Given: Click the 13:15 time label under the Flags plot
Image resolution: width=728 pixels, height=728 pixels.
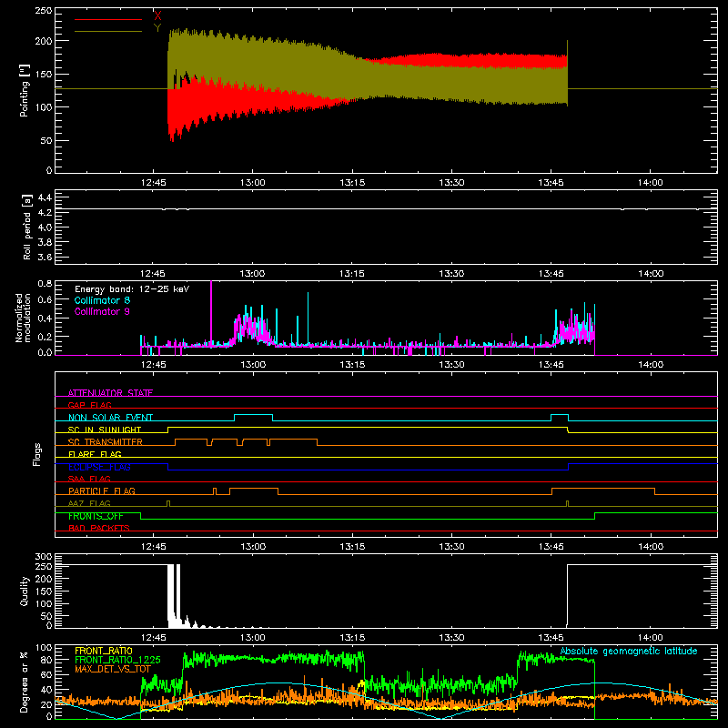Looking at the screenshot, I should click(x=352, y=547).
